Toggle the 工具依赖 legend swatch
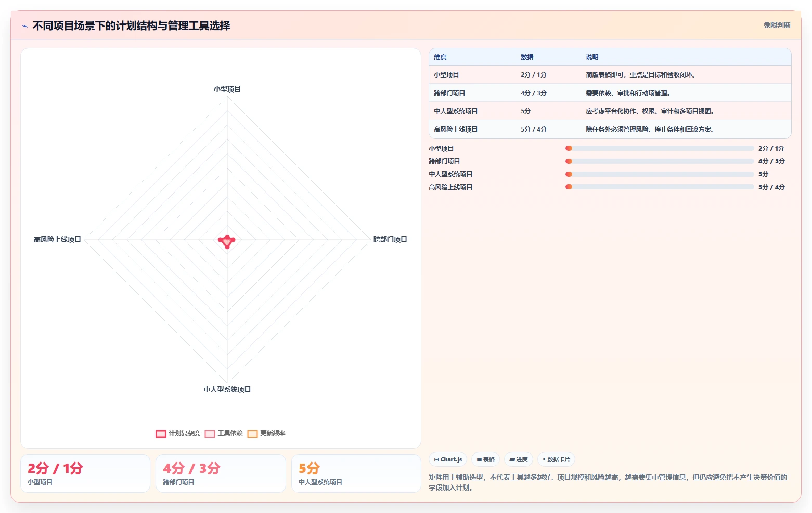 [x=210, y=433]
